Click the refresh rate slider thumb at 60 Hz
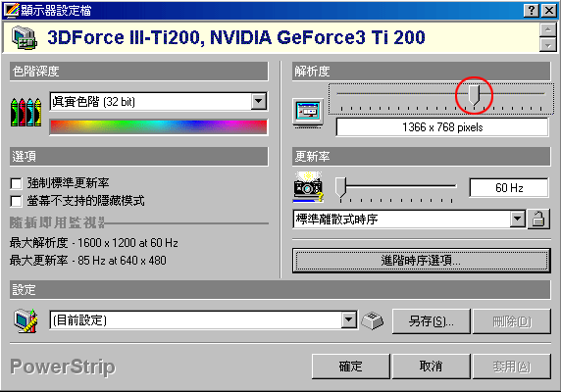561x392 pixels. click(x=341, y=187)
